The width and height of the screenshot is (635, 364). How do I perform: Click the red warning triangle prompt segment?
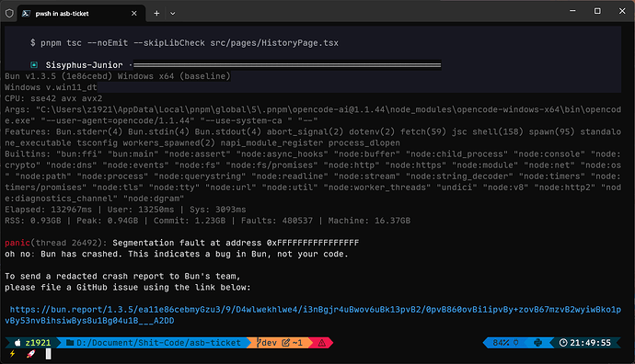point(321,343)
